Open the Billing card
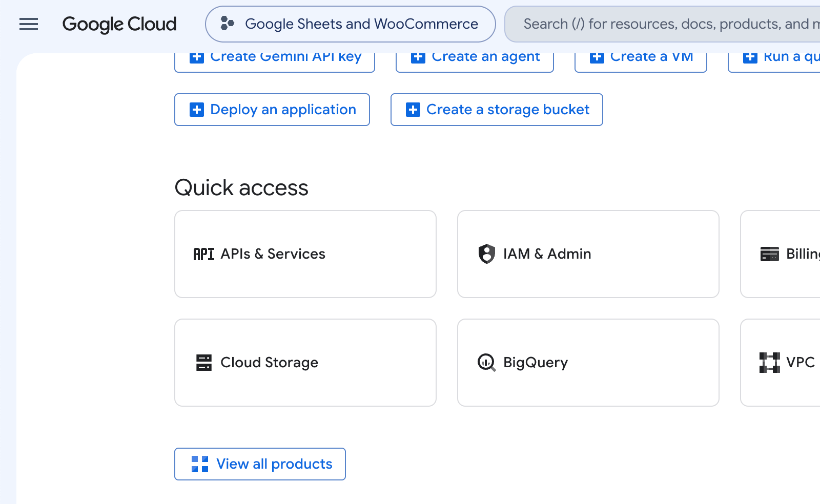The height and width of the screenshot is (504, 820). tap(780, 254)
